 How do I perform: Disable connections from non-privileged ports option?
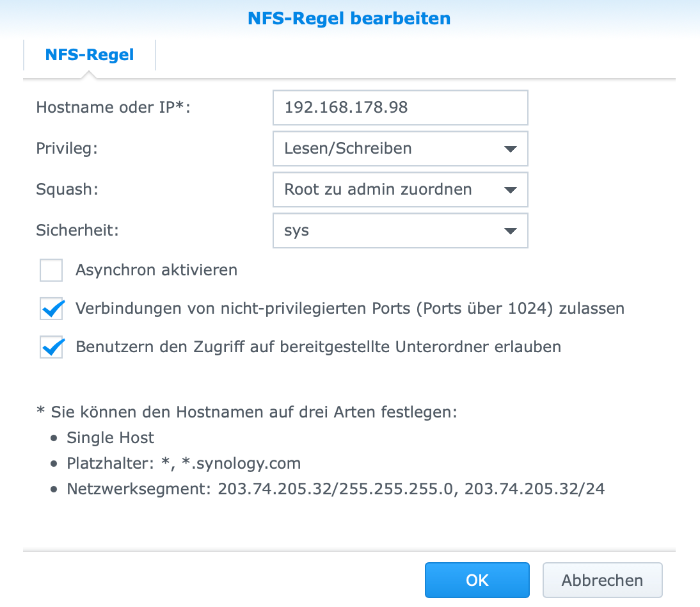(x=51, y=309)
